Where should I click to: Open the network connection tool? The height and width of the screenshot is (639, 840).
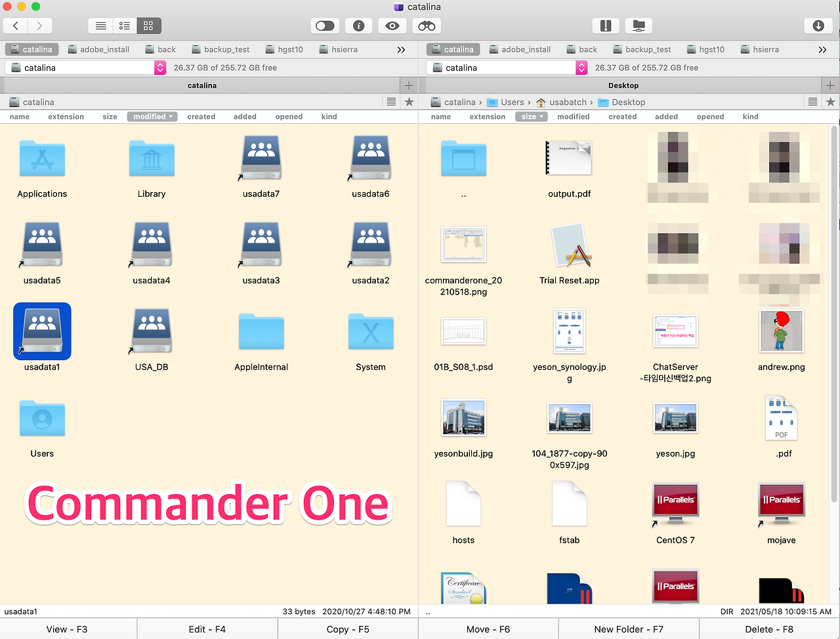(638, 25)
